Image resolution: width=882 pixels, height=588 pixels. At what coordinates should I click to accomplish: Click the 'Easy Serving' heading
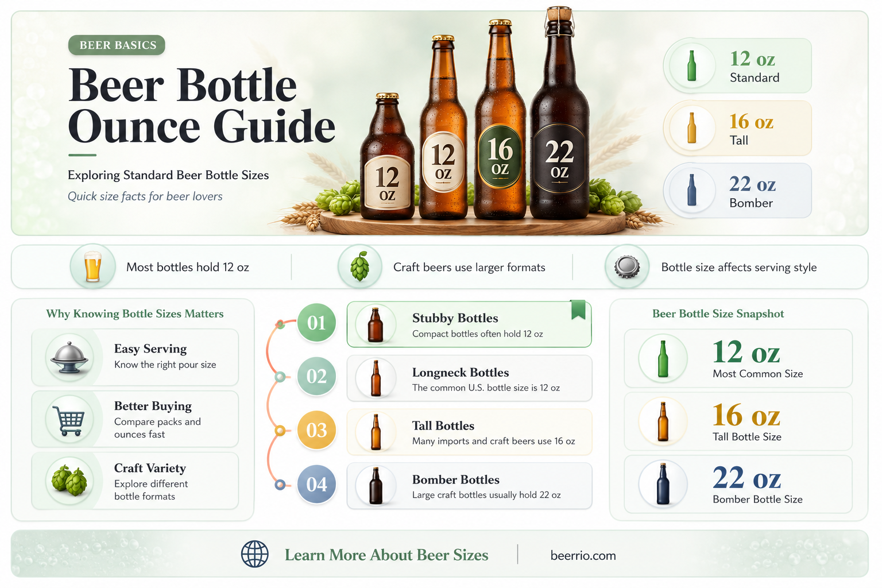[x=150, y=349]
